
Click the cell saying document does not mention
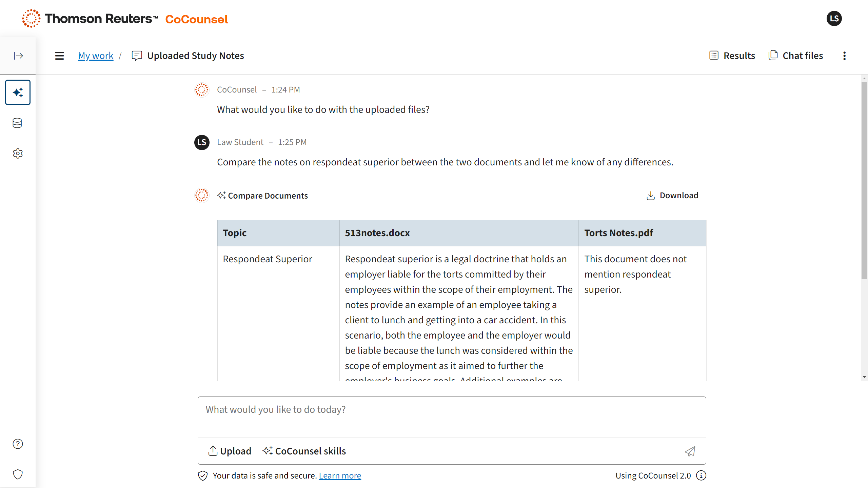coord(643,313)
